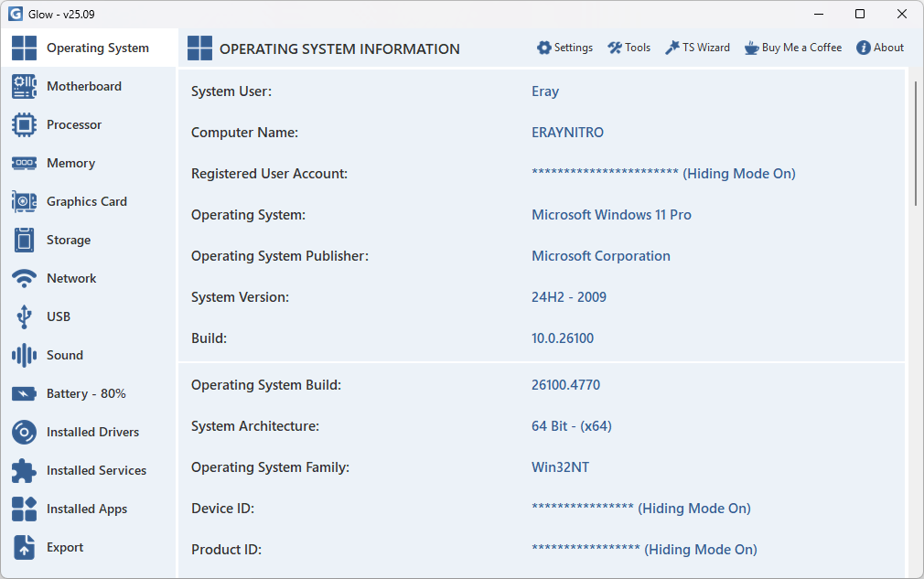The width and height of the screenshot is (924, 579).
Task: Open the Tools menu
Action: (x=629, y=48)
